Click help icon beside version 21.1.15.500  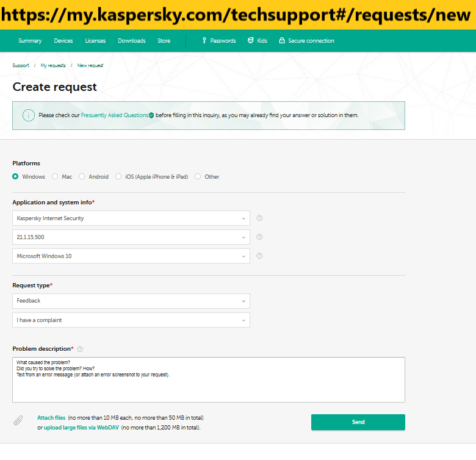click(259, 237)
